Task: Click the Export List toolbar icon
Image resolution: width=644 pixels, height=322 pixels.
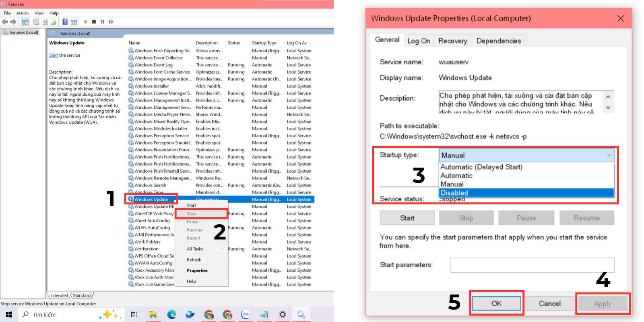Action: pyautogui.click(x=54, y=22)
